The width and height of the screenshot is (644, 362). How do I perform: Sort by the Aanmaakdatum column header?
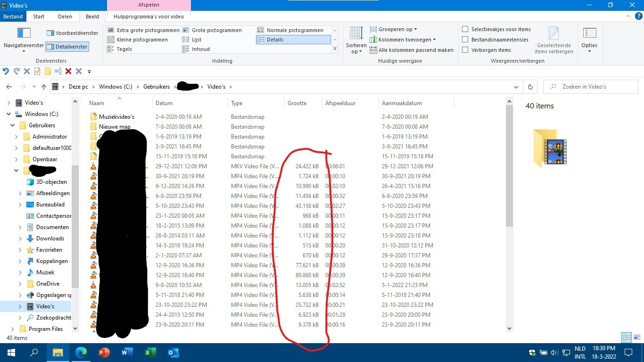click(416, 103)
